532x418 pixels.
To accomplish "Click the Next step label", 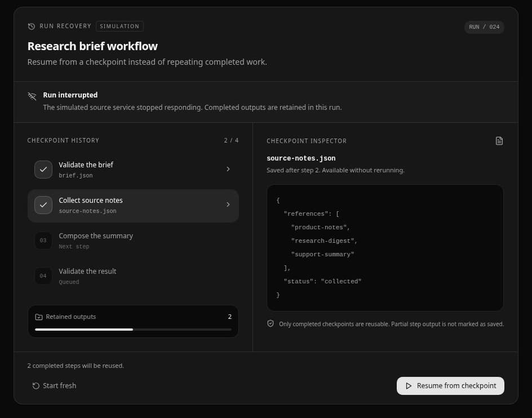I will point(74,247).
